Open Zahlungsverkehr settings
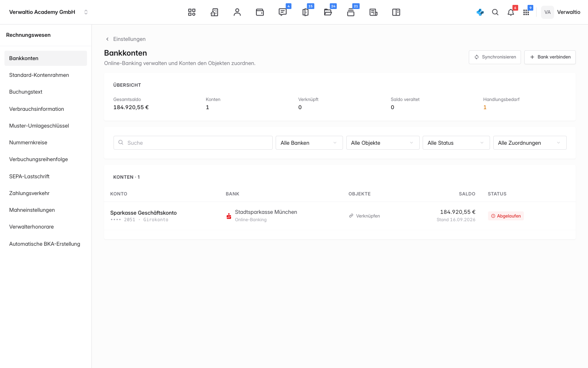 click(46, 193)
